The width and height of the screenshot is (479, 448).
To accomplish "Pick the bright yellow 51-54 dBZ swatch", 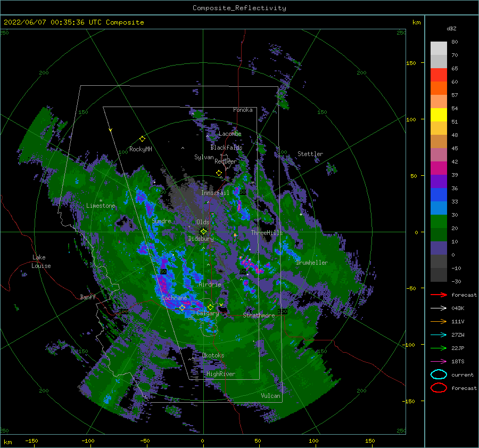I will click(439, 115).
